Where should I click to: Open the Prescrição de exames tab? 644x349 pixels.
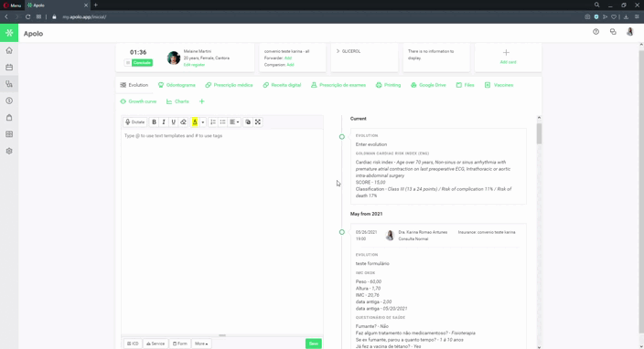tap(338, 85)
